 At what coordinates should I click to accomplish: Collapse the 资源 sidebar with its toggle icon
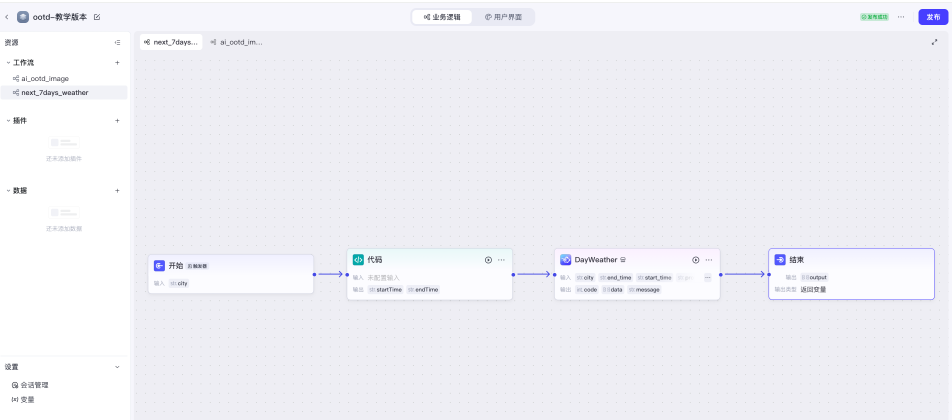117,43
